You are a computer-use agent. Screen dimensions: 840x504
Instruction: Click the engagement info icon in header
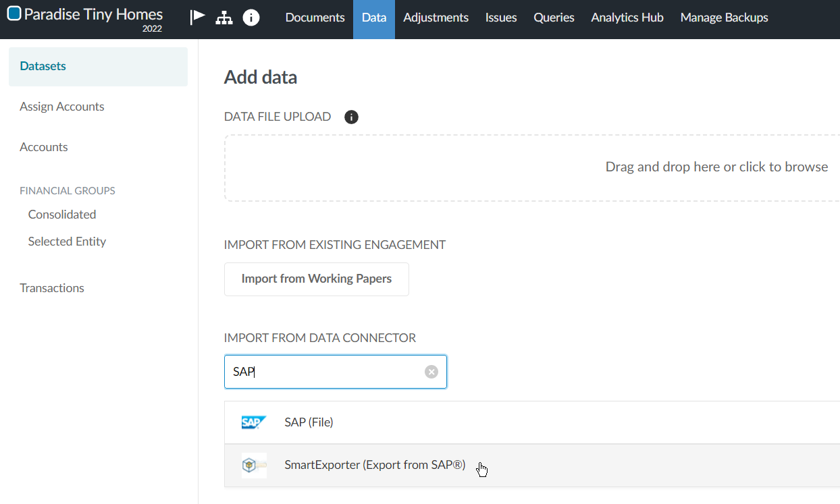pos(251,18)
